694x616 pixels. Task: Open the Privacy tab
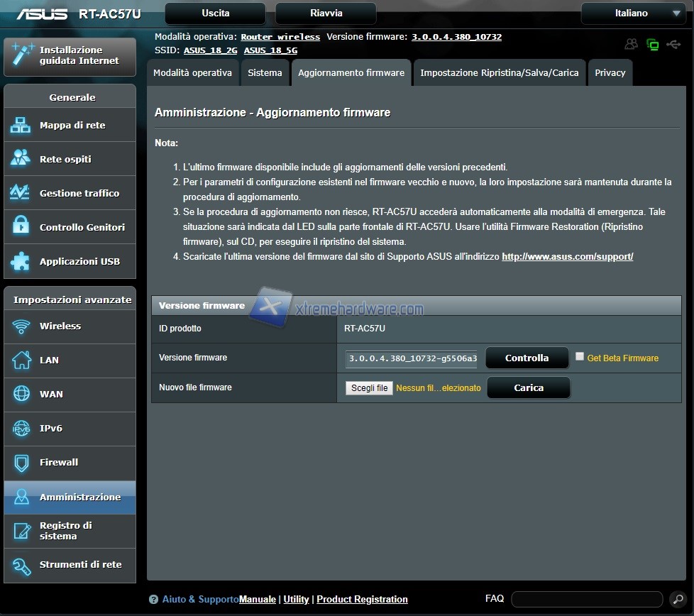click(x=610, y=73)
